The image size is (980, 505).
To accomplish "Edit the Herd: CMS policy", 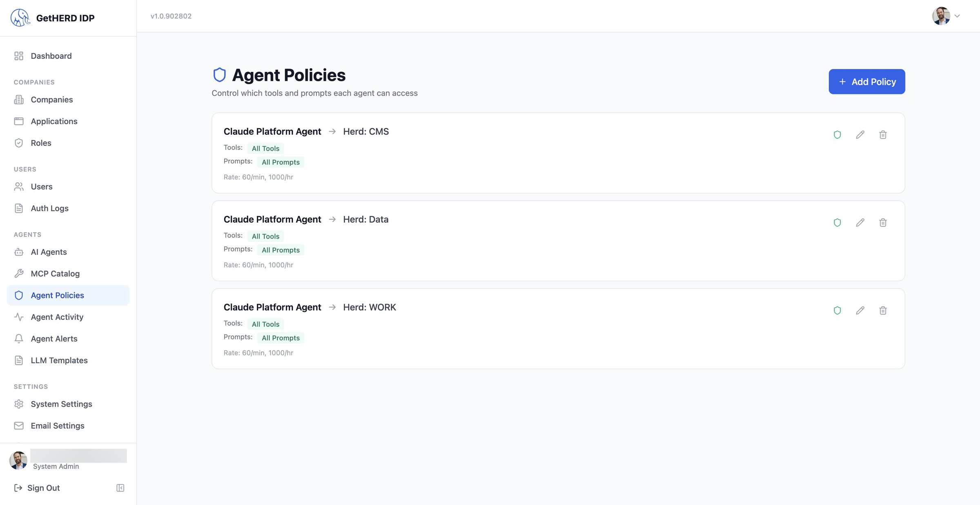I will click(860, 135).
